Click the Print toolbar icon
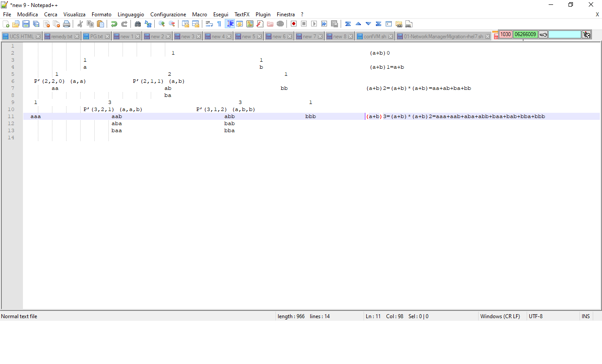602x364 pixels. [x=67, y=24]
